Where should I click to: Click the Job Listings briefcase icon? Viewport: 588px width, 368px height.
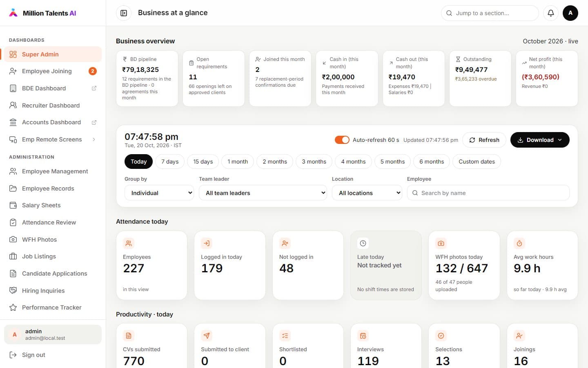(x=13, y=256)
